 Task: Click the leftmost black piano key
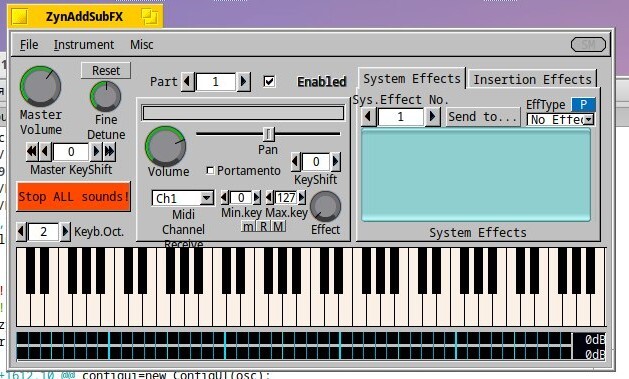pyautogui.click(x=30, y=271)
